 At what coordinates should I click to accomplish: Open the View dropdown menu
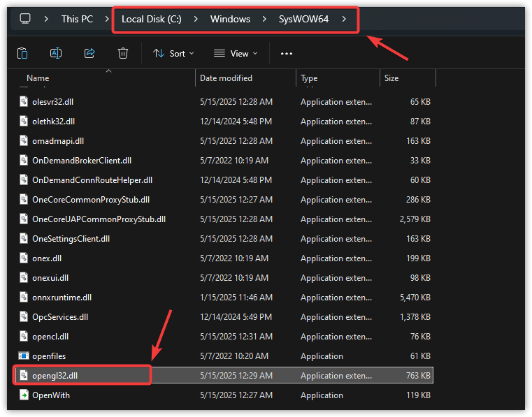[x=236, y=53]
